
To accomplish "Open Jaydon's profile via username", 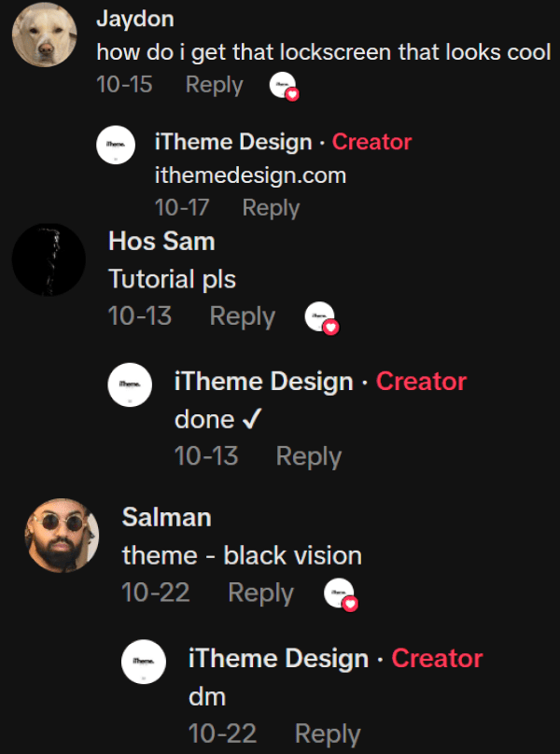I will pos(135,20).
